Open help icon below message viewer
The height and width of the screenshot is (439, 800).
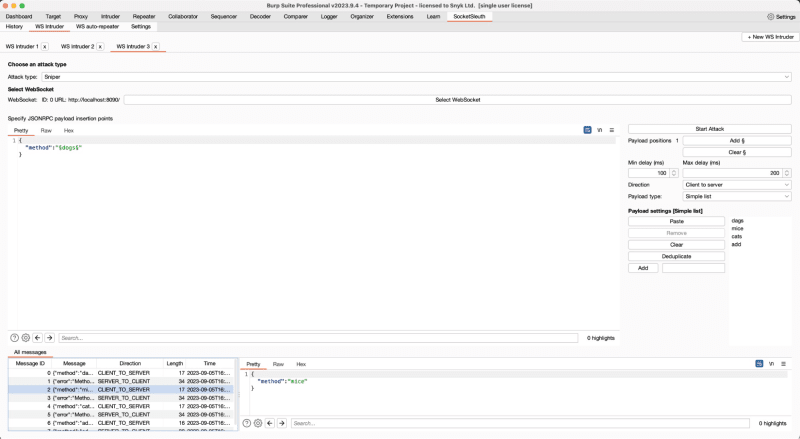pyautogui.click(x=246, y=423)
